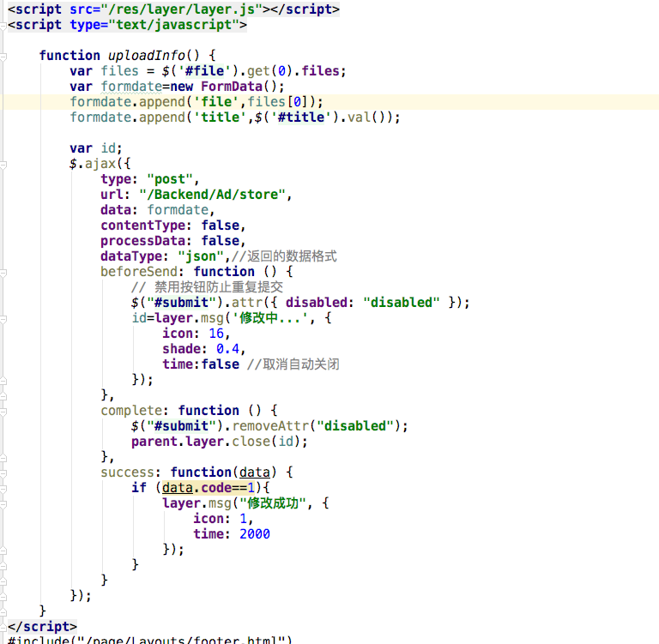Click the 'contentType' property key
This screenshot has height=644, width=659.
tap(143, 226)
